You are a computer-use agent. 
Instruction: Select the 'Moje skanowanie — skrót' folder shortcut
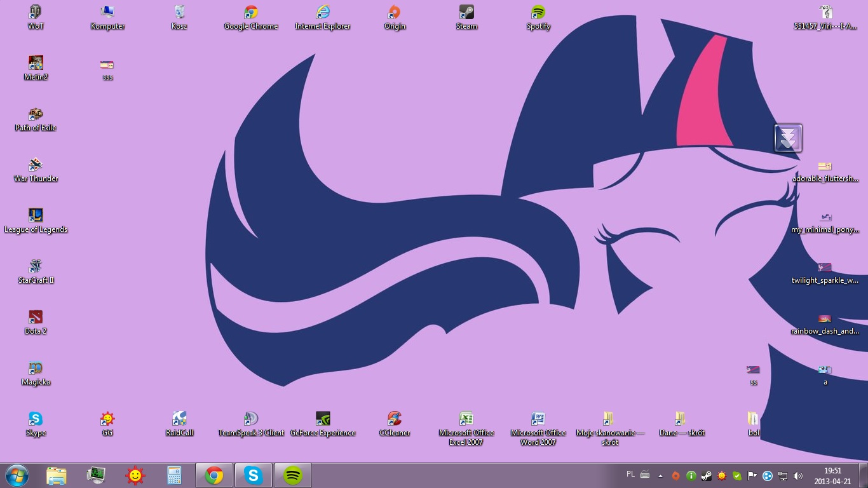[x=610, y=428]
